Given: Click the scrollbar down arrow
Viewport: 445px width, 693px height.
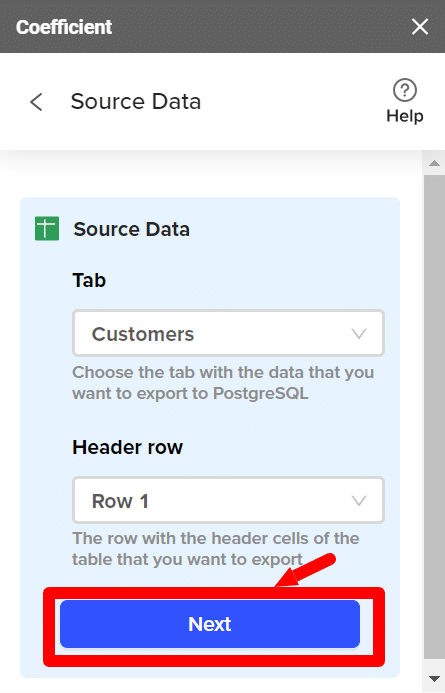Looking at the screenshot, I should coord(434,678).
